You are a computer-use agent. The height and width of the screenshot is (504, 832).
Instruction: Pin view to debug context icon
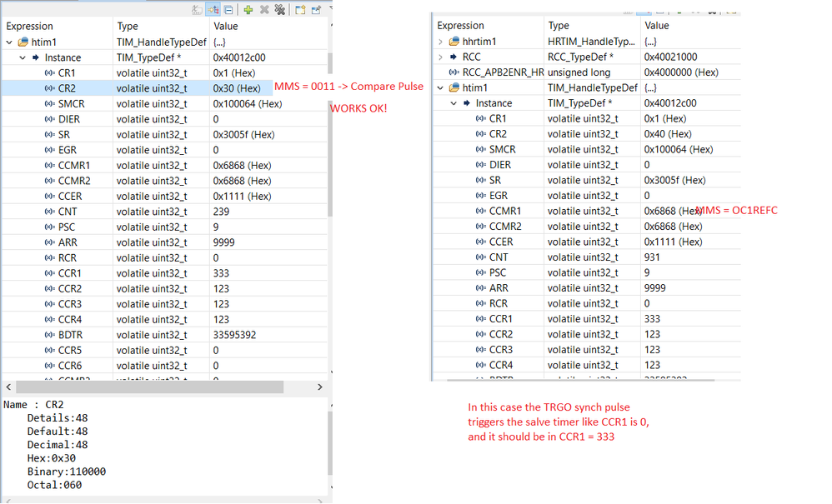(x=316, y=9)
